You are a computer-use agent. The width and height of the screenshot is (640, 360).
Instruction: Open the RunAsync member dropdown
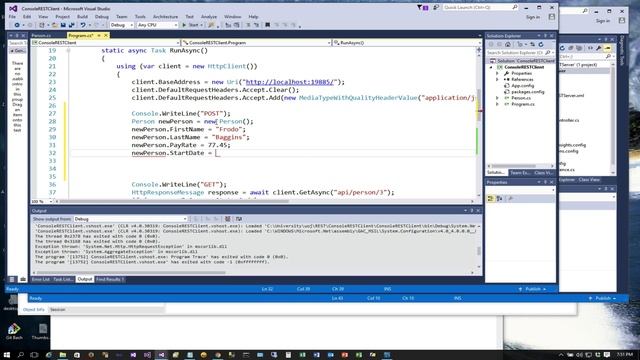(x=407, y=42)
